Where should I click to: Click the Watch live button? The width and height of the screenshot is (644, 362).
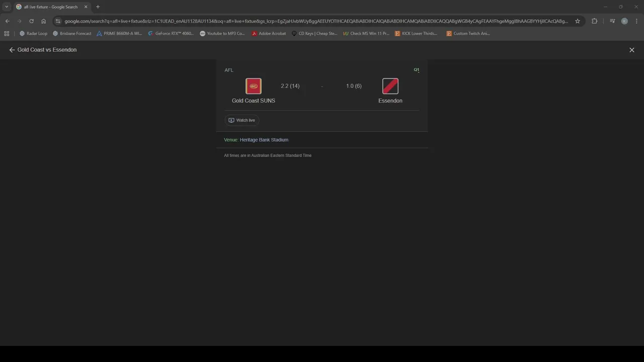coord(242,120)
